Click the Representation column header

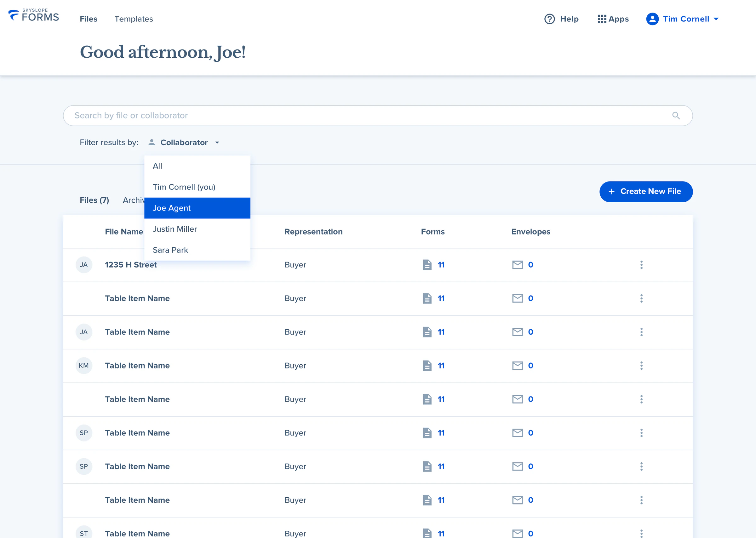click(x=313, y=232)
